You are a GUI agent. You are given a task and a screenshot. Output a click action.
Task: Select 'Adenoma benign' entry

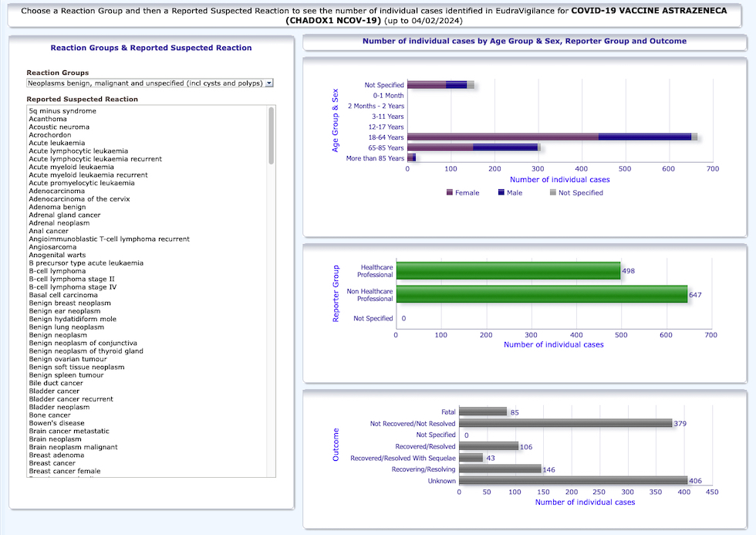(57, 207)
